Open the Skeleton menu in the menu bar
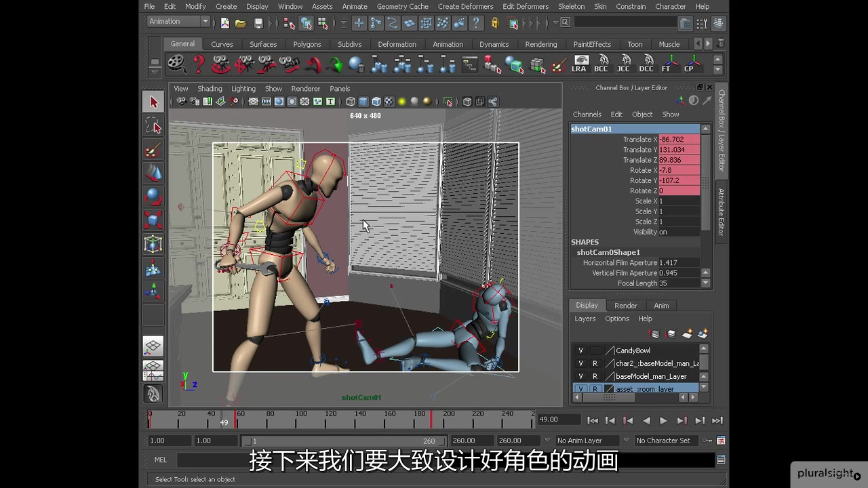This screenshot has width=868, height=488. pos(571,6)
